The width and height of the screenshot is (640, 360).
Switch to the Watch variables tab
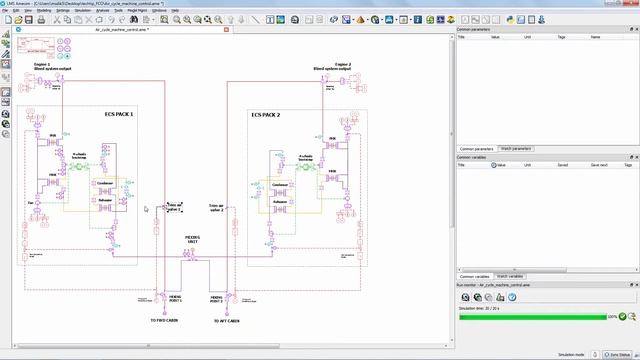coord(510,276)
